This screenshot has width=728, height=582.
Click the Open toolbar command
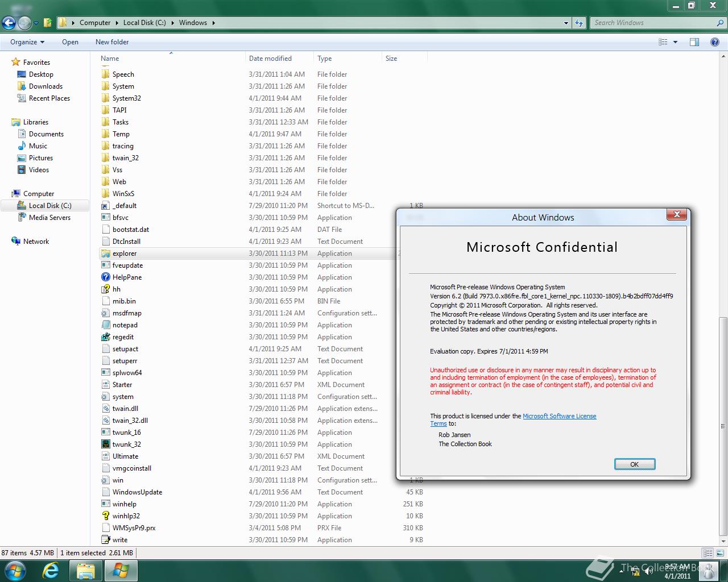point(70,42)
